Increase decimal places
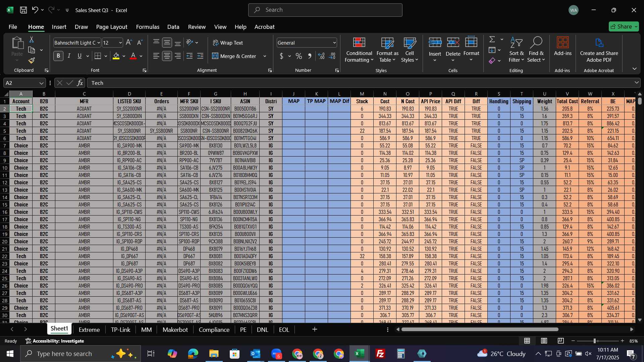644x362 pixels. (x=321, y=56)
